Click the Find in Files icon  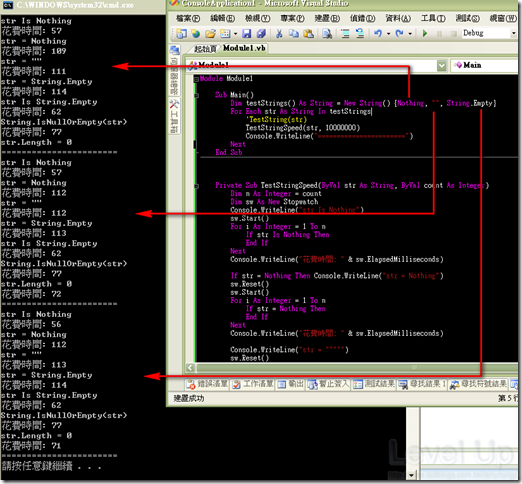(x=327, y=34)
